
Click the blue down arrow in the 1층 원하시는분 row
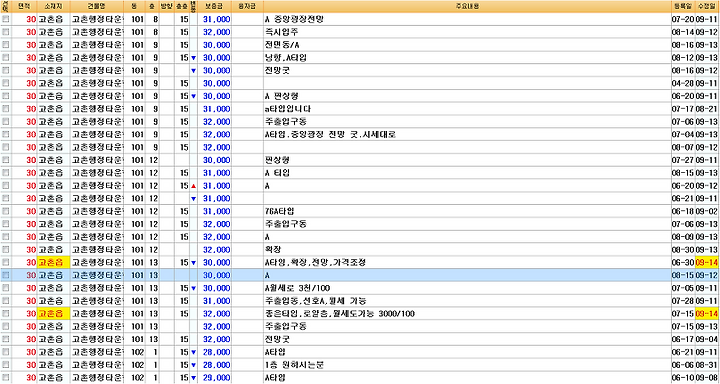pos(193,365)
